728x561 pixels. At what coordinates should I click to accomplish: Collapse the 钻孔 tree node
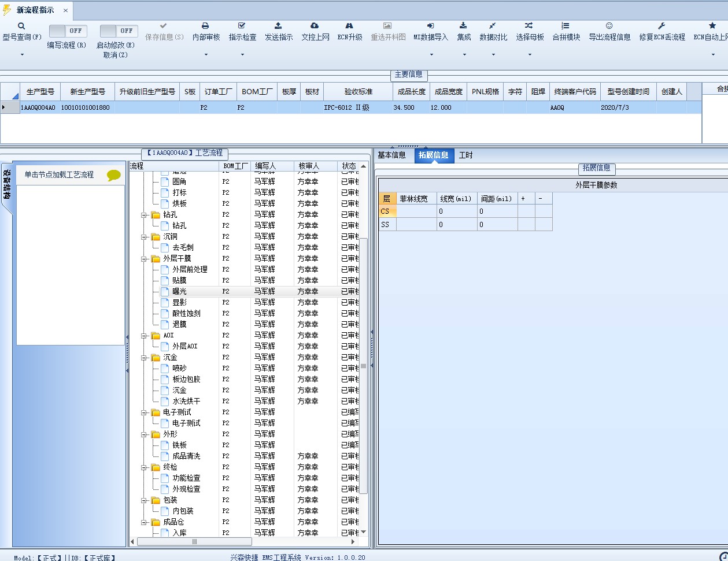(x=144, y=215)
